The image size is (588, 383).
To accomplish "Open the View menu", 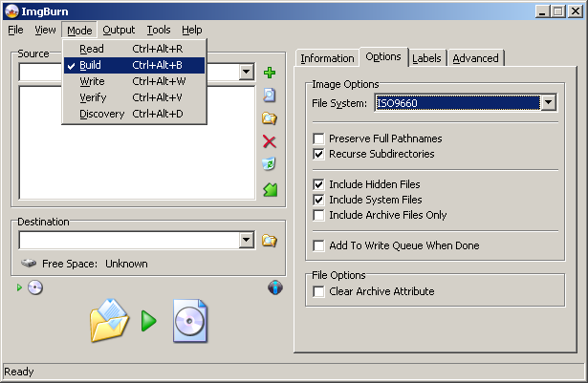I will (45, 30).
